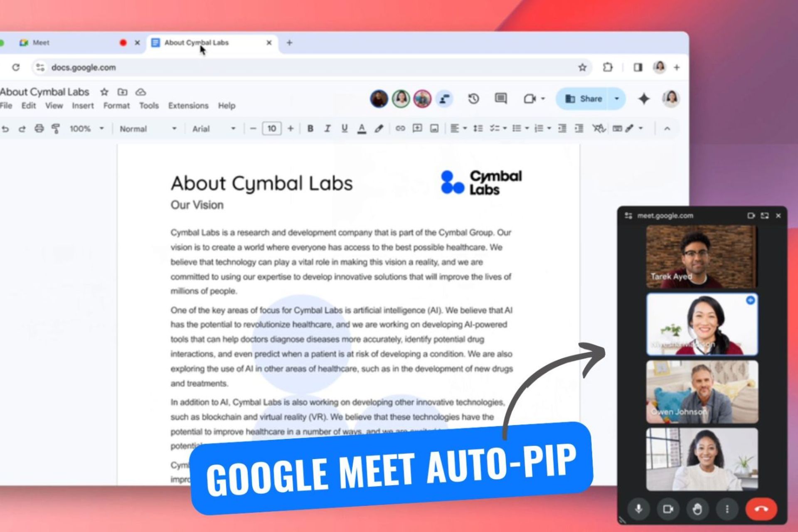Screen dimensions: 798x532
Task: Open a new browser tab
Action: pos(289,43)
